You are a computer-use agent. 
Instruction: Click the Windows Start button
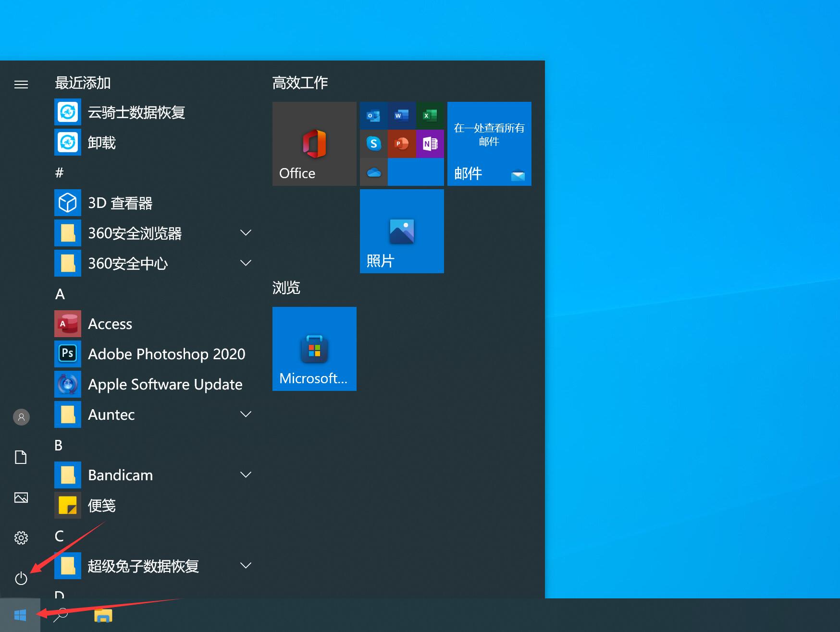click(20, 615)
